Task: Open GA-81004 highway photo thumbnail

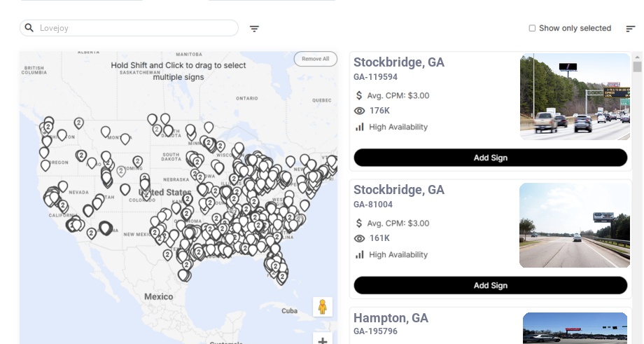Action: pos(575,225)
